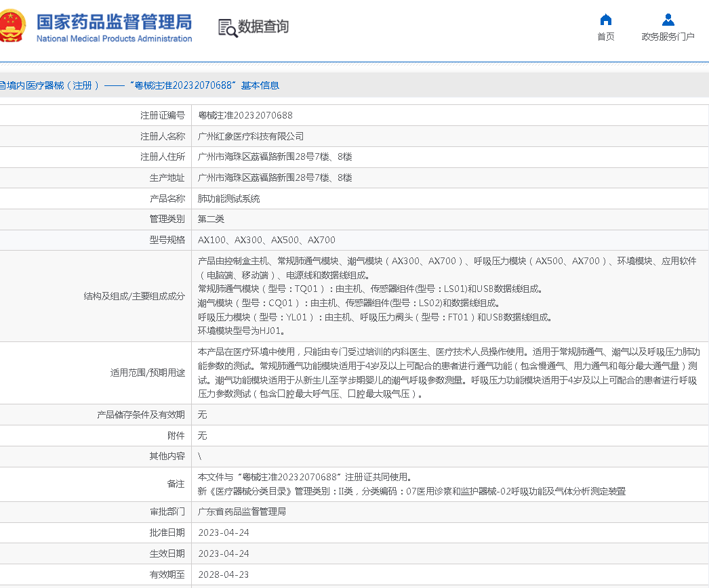709x588 pixels.
Task: Click the 产品名称 label
Action: point(167,199)
